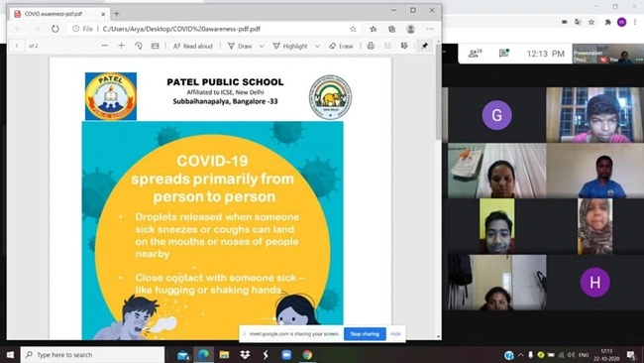Click the Stop sharing button
The image size is (644, 363).
pos(365,334)
